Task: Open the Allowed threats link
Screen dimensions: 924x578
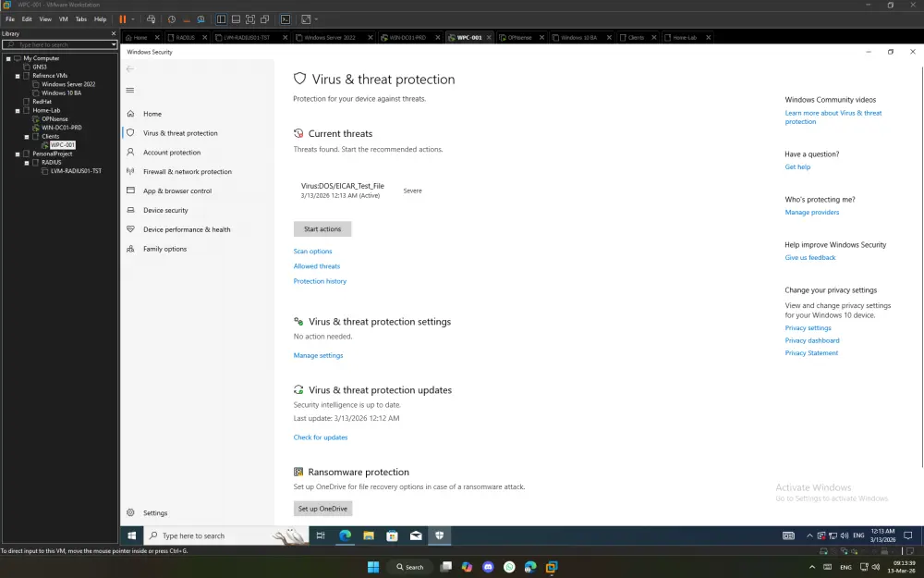Action: pos(316,266)
